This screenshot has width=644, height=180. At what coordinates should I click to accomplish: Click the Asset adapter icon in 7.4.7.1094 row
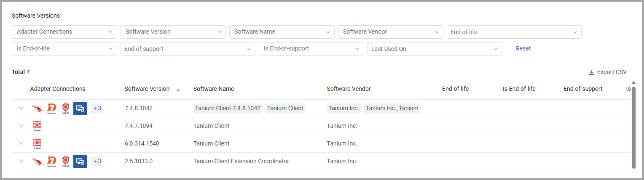[37, 126]
